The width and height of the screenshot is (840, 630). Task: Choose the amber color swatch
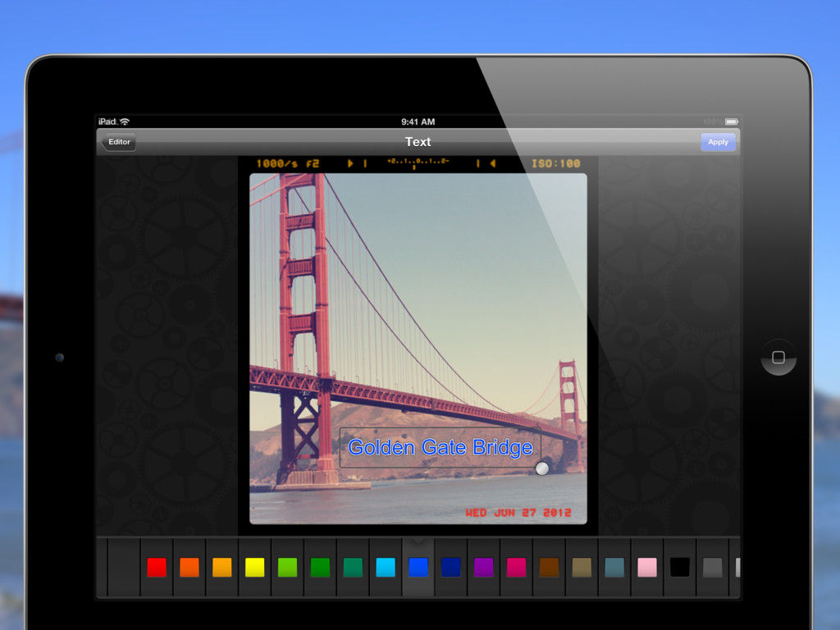tap(222, 568)
